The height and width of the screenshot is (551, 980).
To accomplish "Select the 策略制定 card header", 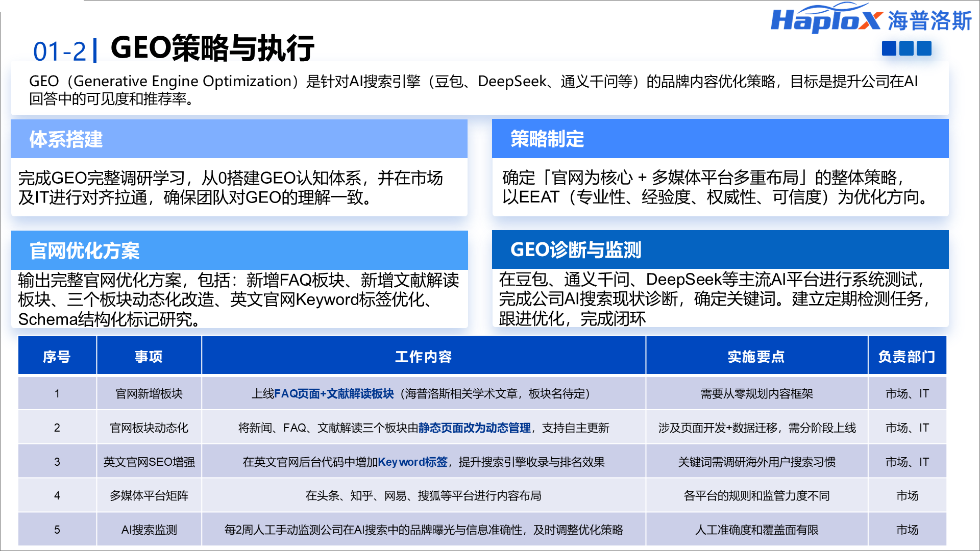I will tap(720, 139).
